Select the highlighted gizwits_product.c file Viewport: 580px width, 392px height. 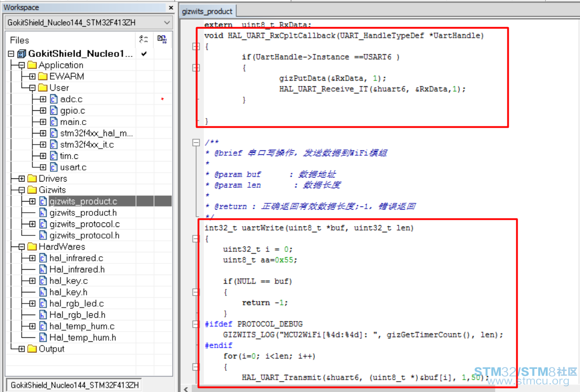coord(83,202)
